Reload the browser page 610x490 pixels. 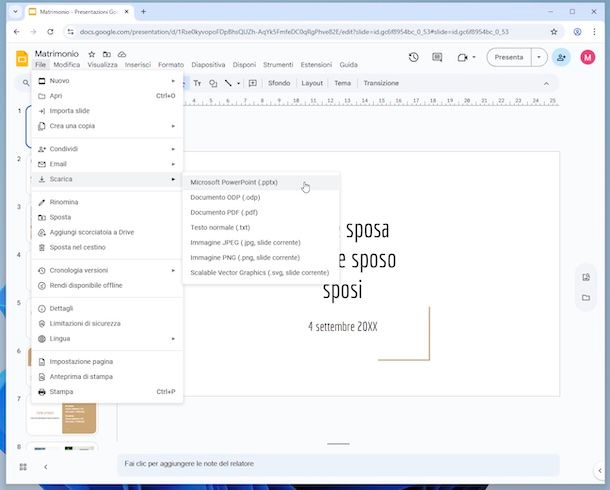50,32
